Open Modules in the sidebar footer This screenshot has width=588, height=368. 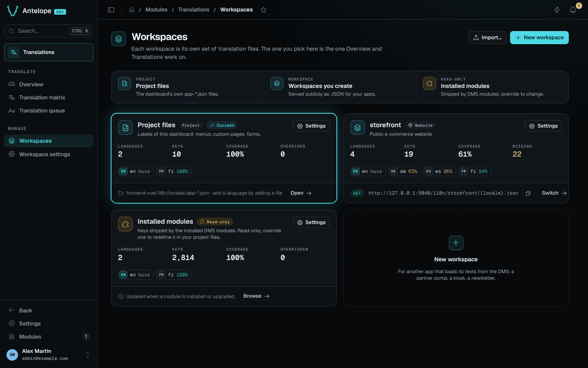coord(49,337)
